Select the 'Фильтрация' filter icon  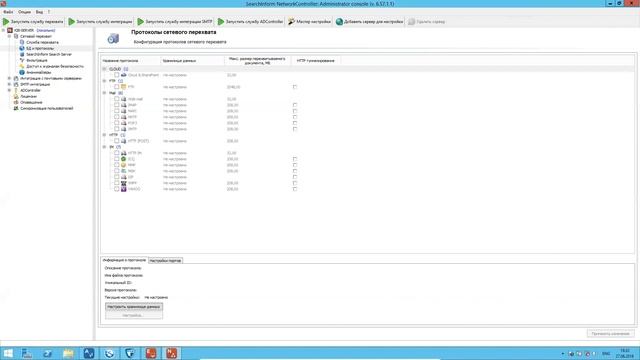tap(22, 60)
